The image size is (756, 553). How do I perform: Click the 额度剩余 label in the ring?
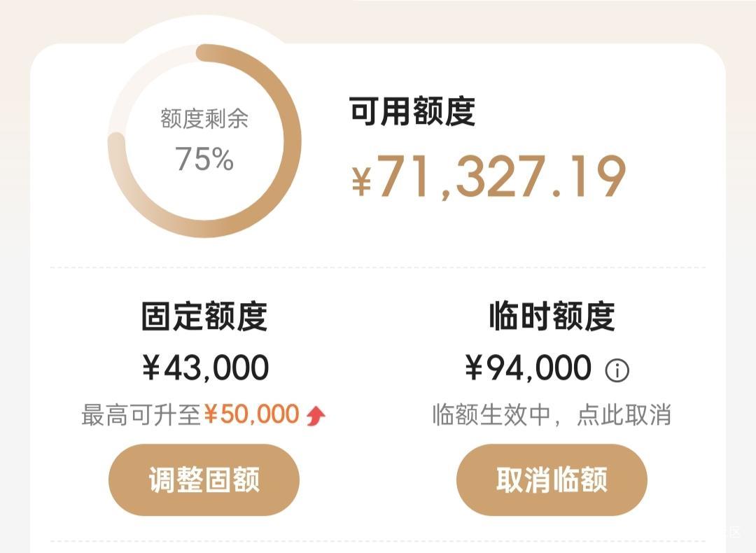tap(204, 119)
